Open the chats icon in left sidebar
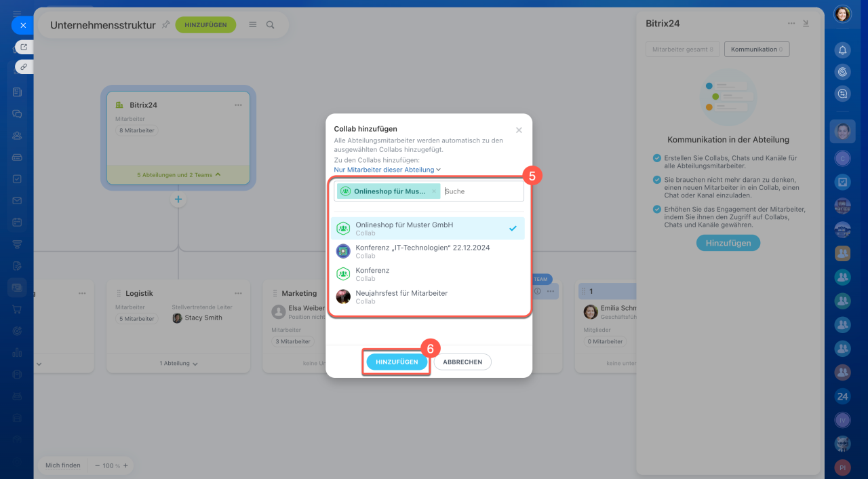The width and height of the screenshot is (868, 479). click(17, 114)
